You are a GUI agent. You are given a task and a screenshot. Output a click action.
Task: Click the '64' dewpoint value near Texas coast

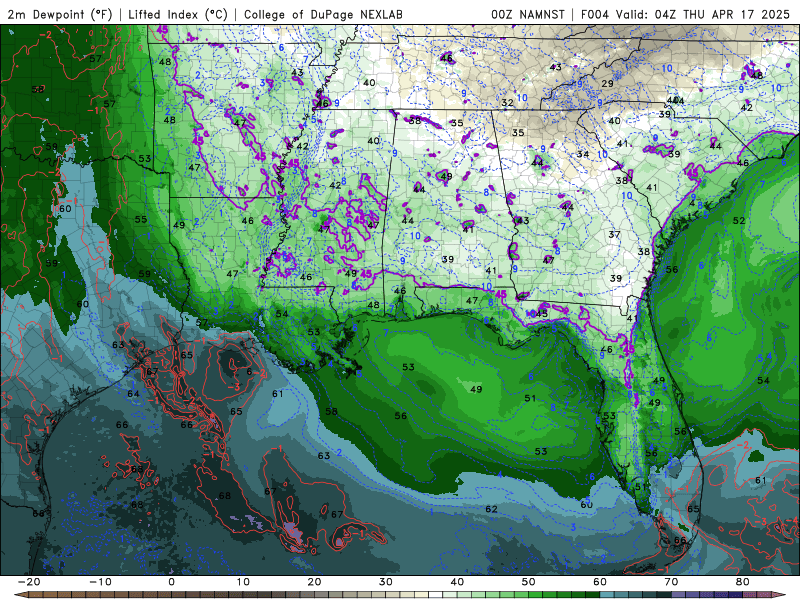[x=133, y=393]
